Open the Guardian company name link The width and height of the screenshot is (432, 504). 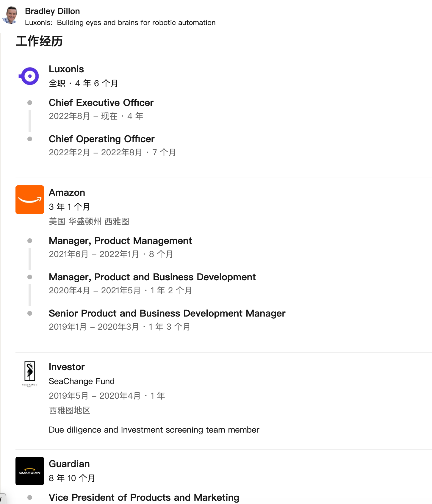[x=69, y=464]
